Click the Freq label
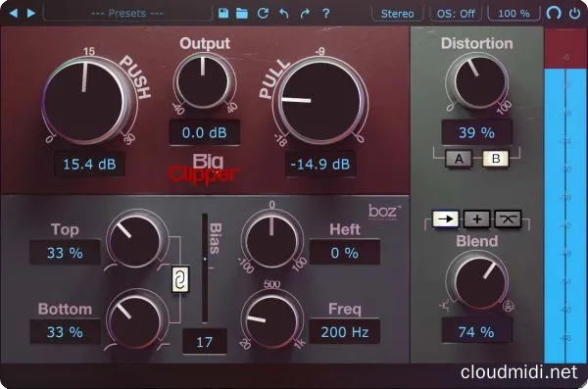The image size is (588, 389). tap(345, 309)
